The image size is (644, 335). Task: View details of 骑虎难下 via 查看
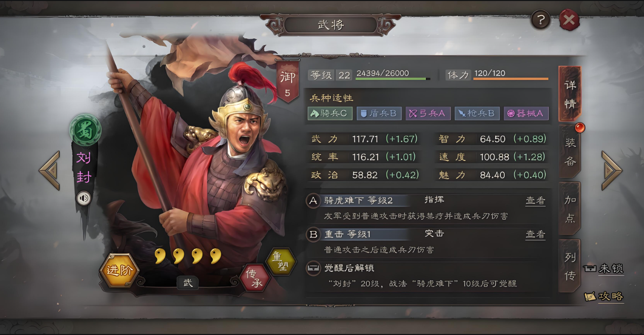tap(536, 200)
